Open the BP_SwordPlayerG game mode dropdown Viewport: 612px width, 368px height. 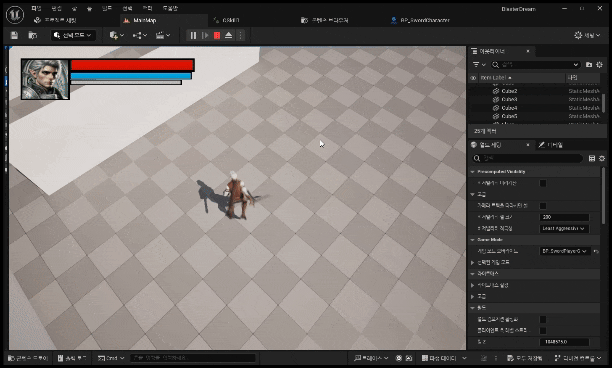point(564,251)
